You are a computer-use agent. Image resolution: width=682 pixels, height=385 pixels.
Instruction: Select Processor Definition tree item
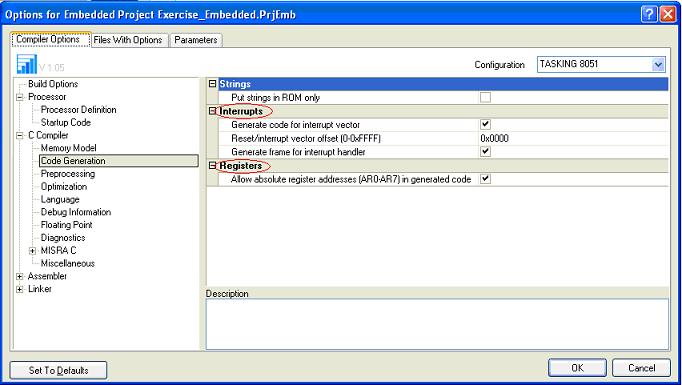tap(79, 110)
